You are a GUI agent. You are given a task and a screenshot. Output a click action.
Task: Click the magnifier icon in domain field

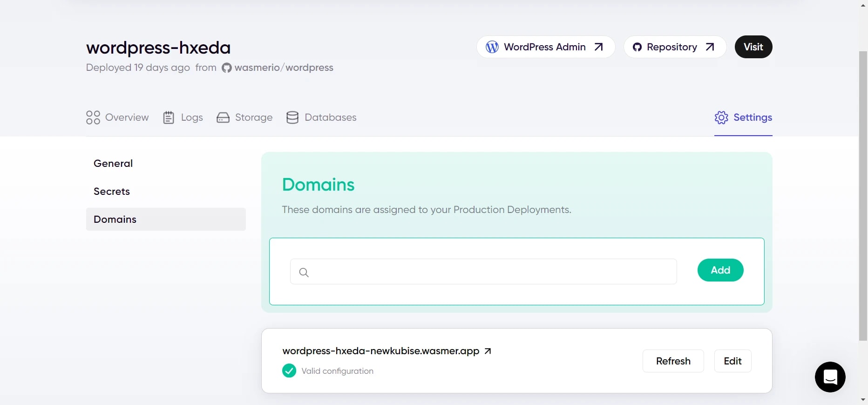tap(304, 273)
